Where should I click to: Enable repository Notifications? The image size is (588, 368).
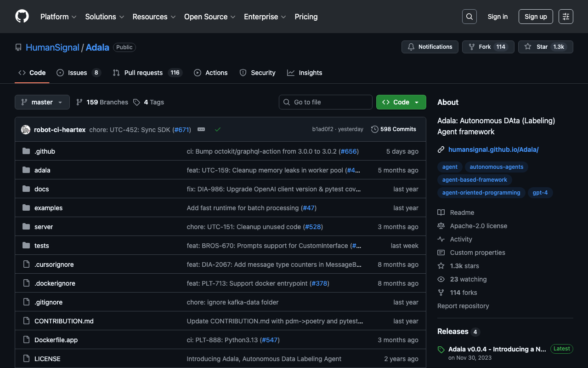pyautogui.click(x=430, y=47)
